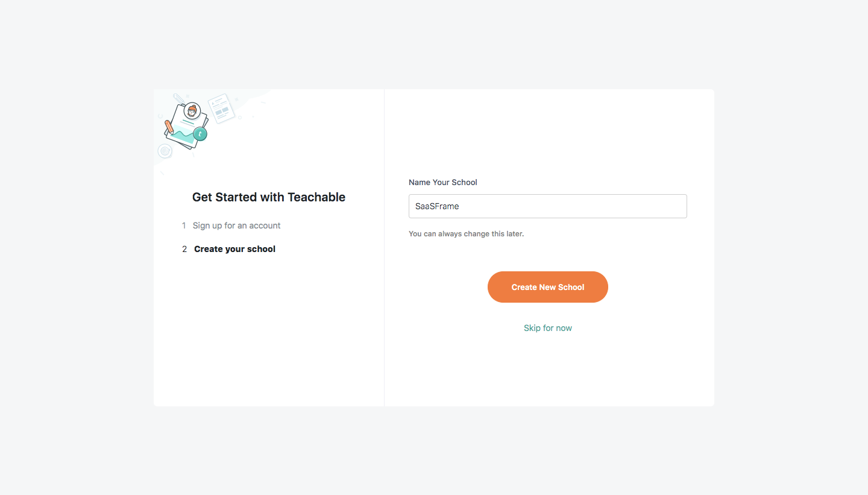Image resolution: width=868 pixels, height=495 pixels.
Task: Click the number 1 beside the signup step
Action: click(x=184, y=225)
